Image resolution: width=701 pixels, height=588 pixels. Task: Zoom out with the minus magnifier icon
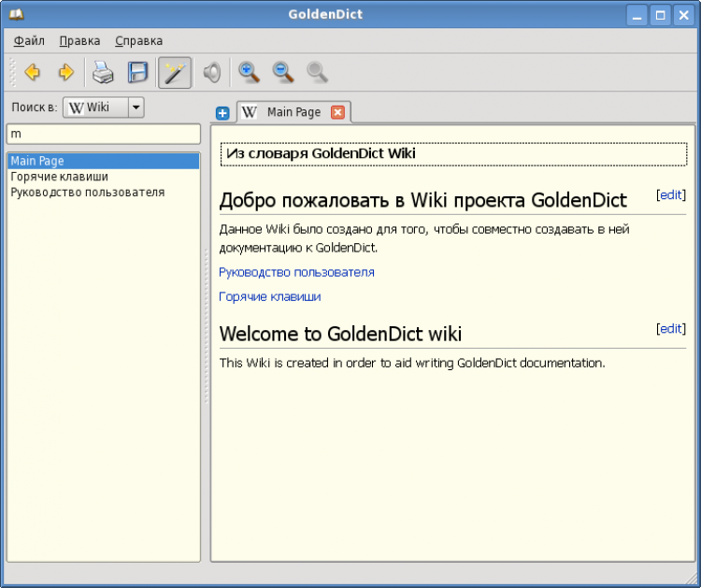tap(283, 72)
